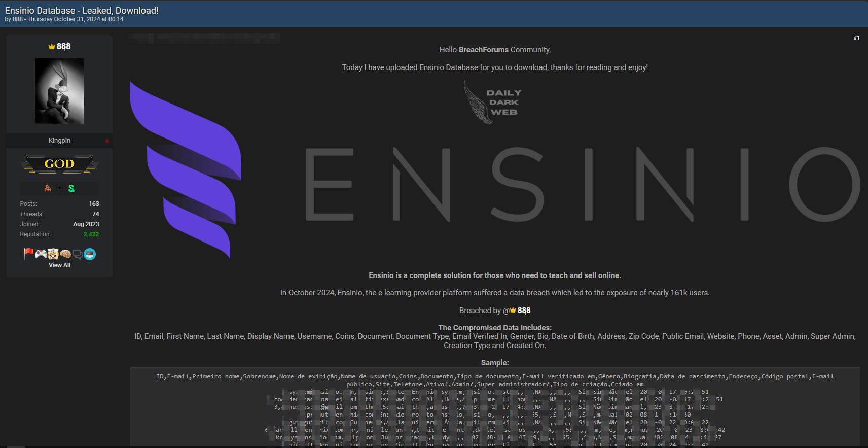Click View All awards link
The image size is (868, 448).
(59, 265)
